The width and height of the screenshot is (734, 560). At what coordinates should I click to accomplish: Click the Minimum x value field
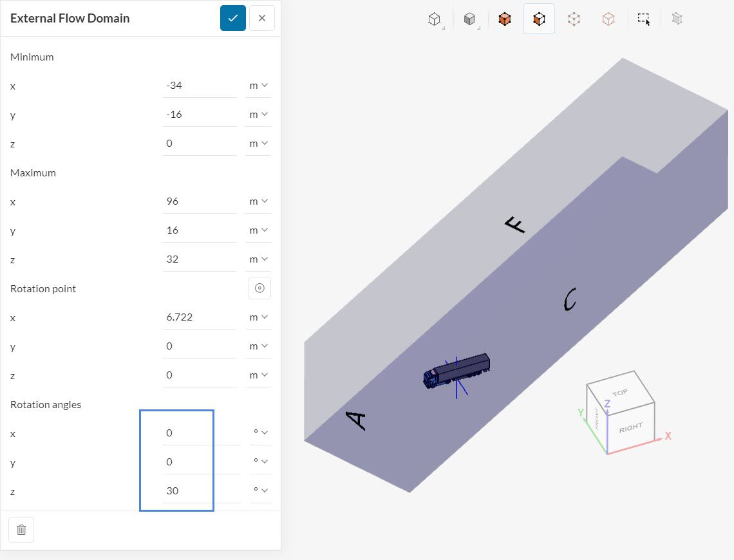(x=199, y=85)
